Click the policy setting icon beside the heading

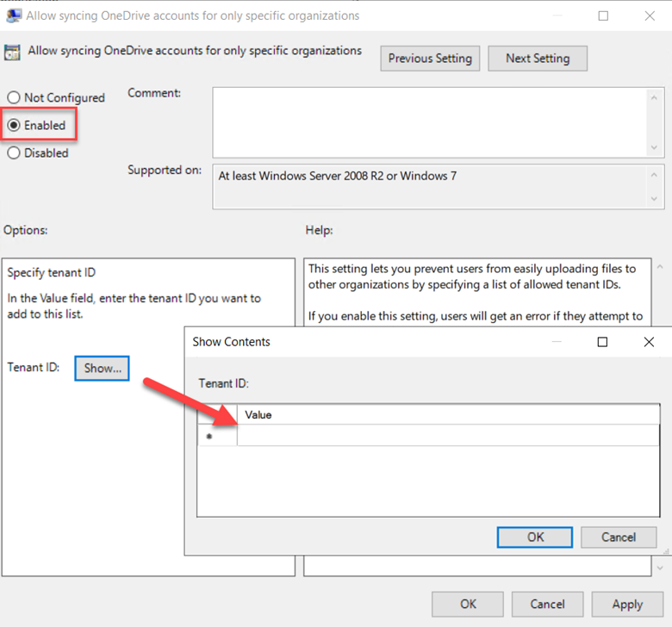pos(12,53)
